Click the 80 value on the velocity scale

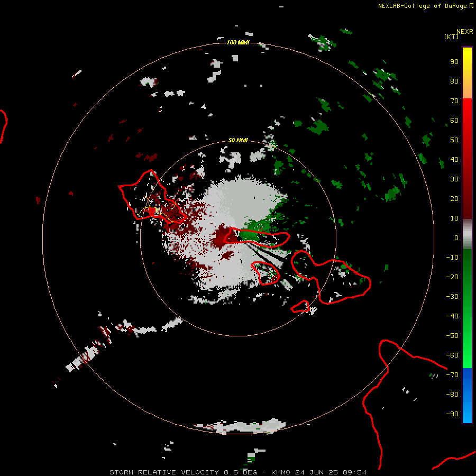coord(454,81)
